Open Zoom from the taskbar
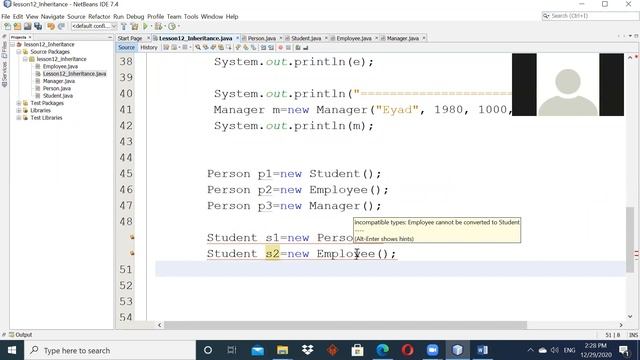Image resolution: width=640 pixels, height=360 pixels. tap(432, 350)
